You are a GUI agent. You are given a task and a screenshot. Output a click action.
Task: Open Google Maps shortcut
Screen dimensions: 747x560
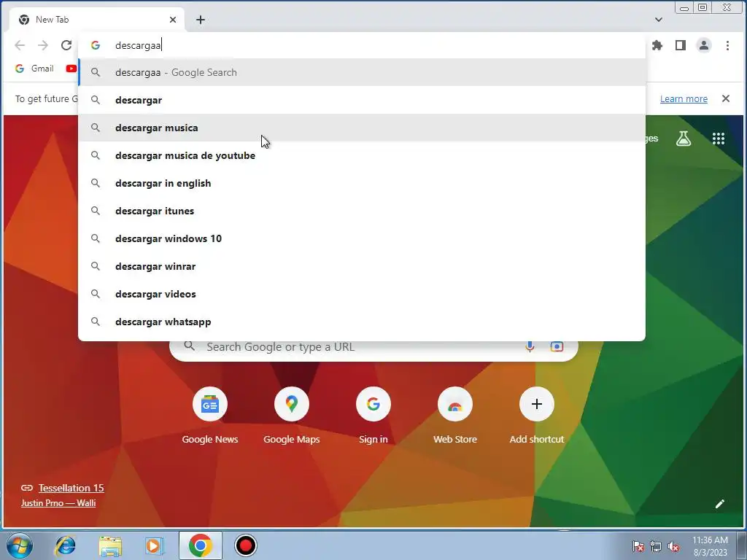pyautogui.click(x=292, y=416)
